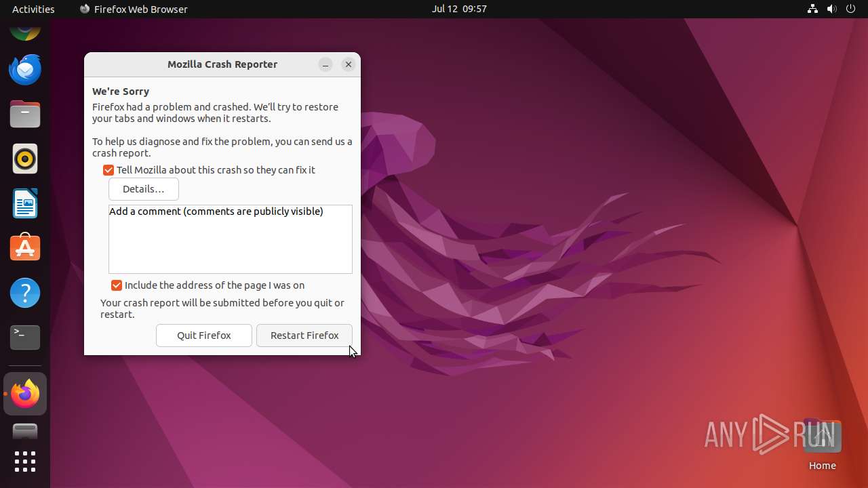This screenshot has width=868, height=488.
Task: Click the comment text box
Action: coord(231,239)
